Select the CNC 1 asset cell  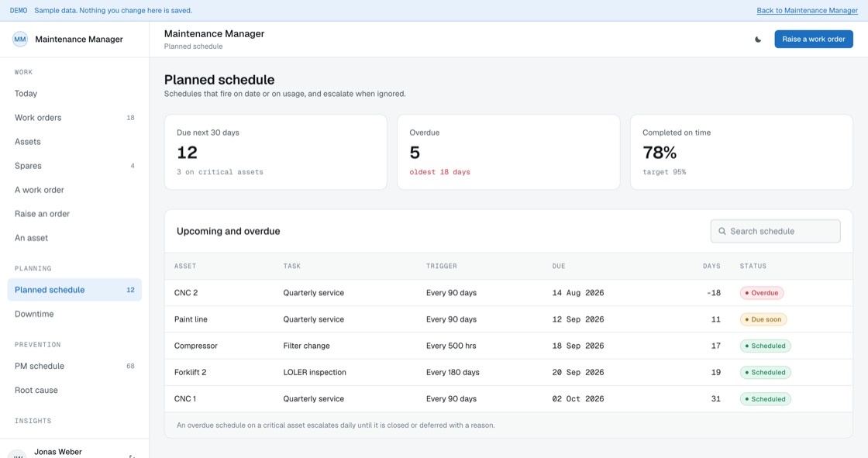(185, 399)
